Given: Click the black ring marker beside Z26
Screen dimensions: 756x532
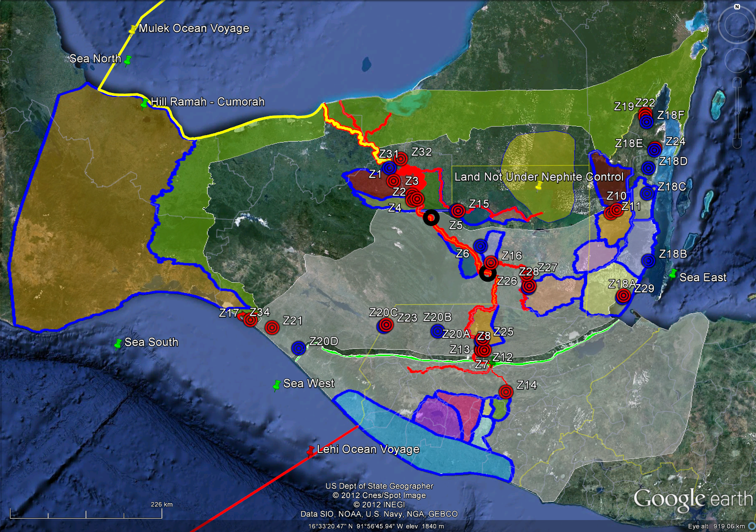Looking at the screenshot, I should point(487,273).
